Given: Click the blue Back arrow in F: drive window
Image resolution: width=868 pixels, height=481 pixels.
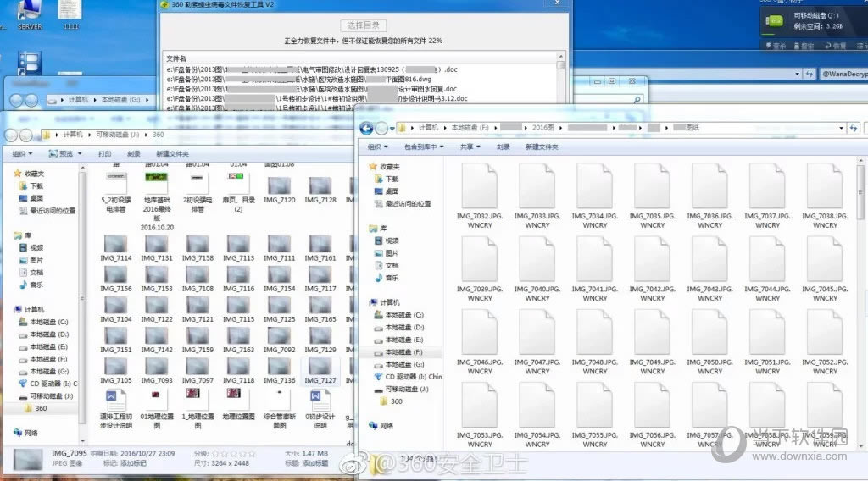Looking at the screenshot, I should tap(366, 128).
